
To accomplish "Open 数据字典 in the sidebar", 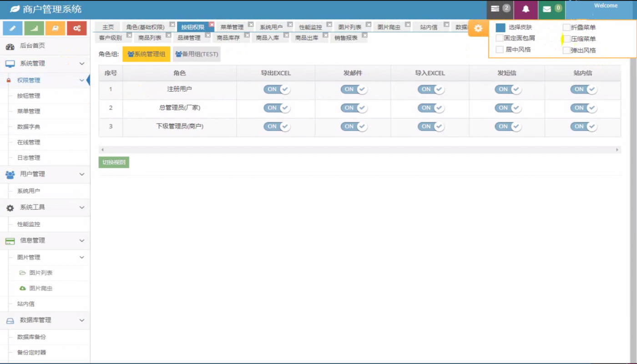I will point(29,127).
